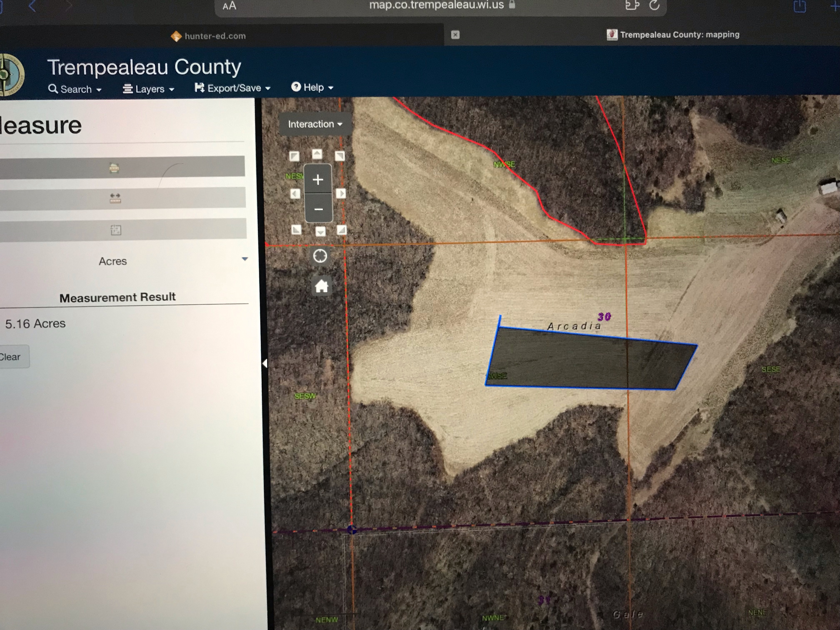This screenshot has height=630, width=840.
Task: Open the Layers menu
Action: 148,89
